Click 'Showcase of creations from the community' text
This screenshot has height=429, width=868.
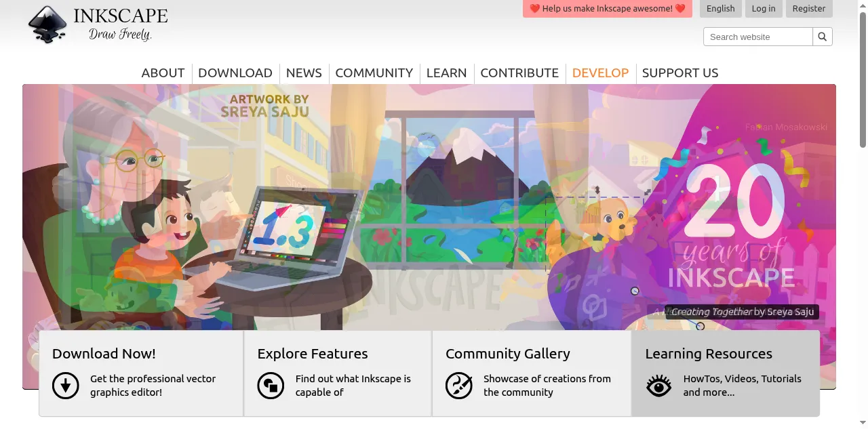point(547,386)
